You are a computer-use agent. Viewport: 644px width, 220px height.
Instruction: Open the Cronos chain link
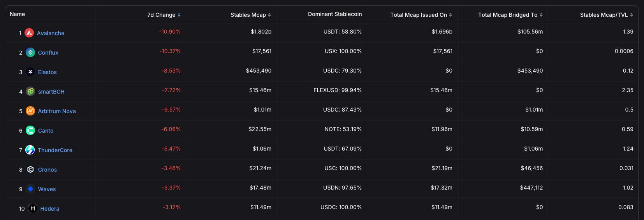click(x=48, y=170)
